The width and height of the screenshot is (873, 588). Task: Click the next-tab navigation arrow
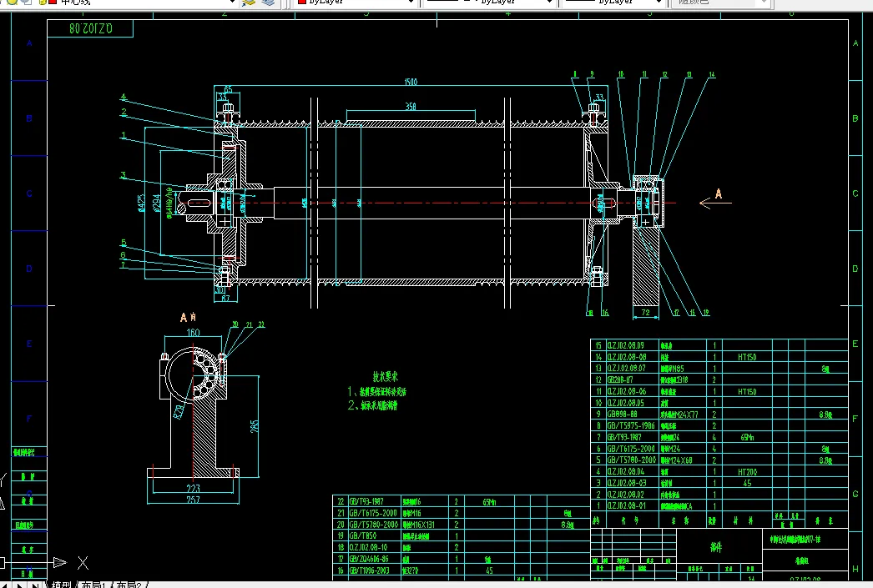click(x=21, y=585)
